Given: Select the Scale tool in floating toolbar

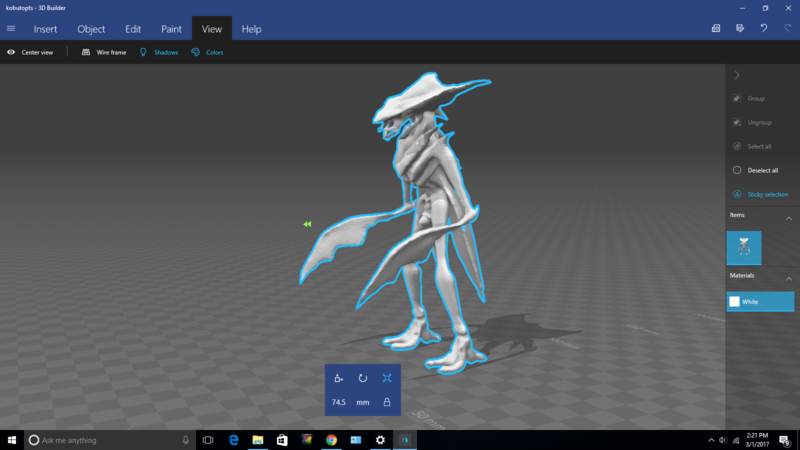Looking at the screenshot, I should point(387,378).
